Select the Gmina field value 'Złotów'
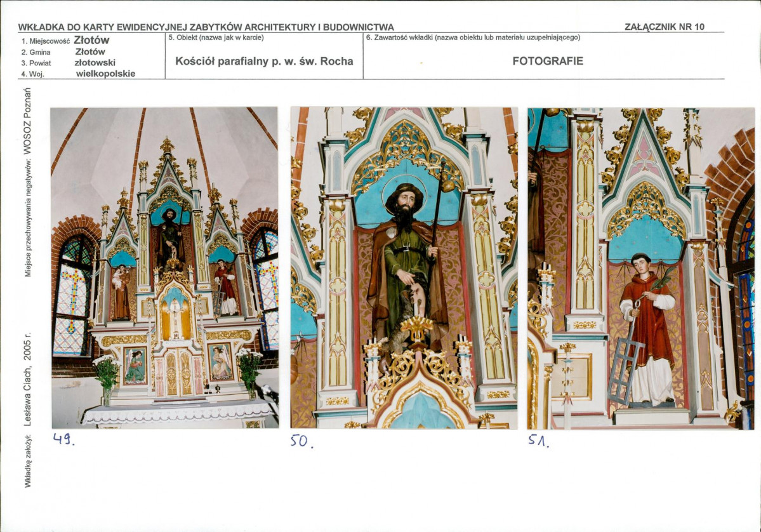This screenshot has width=761, height=532. pyautogui.click(x=90, y=51)
